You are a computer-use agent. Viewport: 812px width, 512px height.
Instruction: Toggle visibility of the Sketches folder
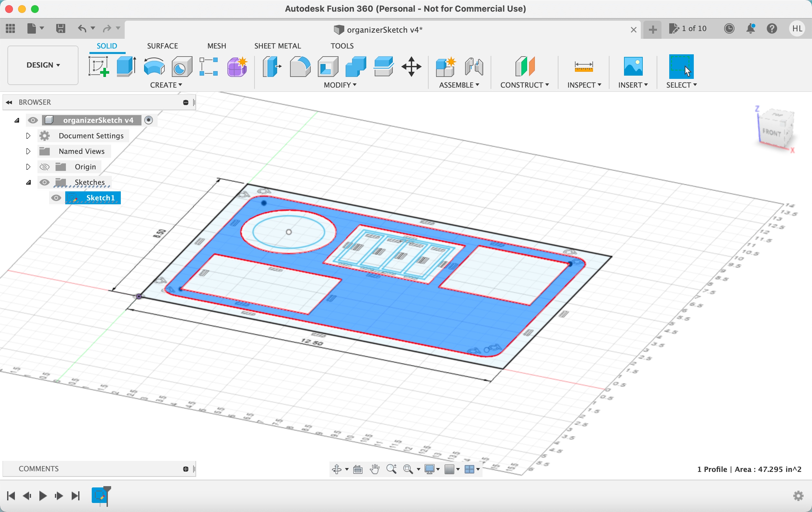pos(45,182)
